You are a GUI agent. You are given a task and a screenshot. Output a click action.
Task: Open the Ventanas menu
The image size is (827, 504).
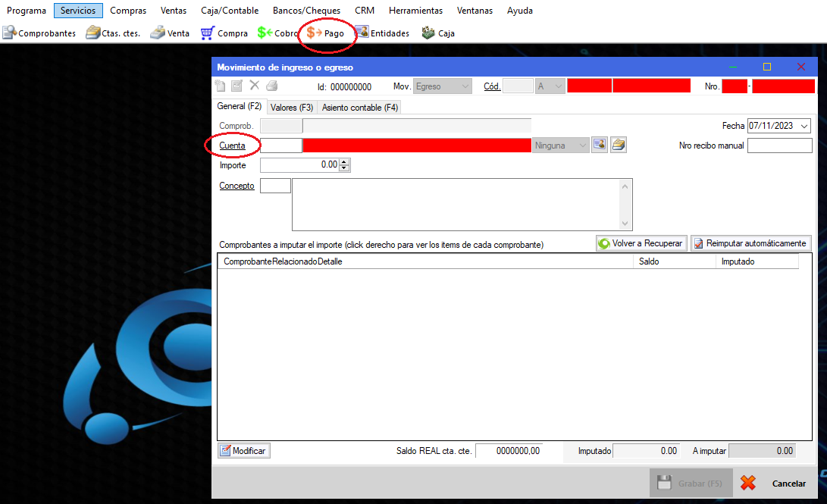pos(475,11)
